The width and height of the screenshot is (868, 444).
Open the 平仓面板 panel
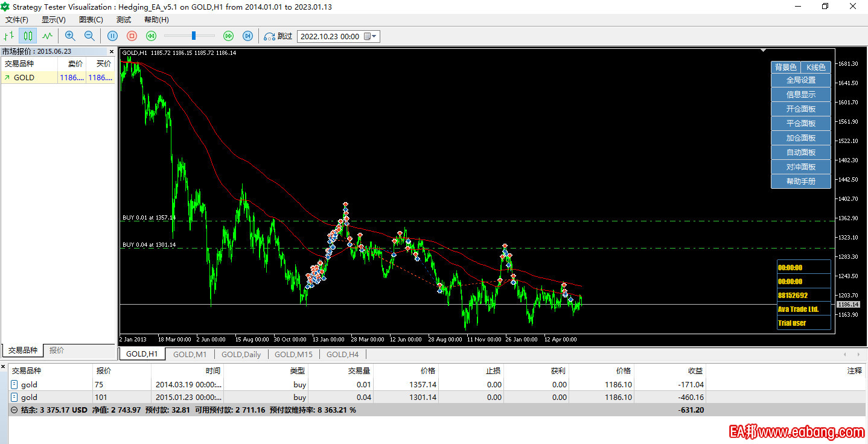[801, 123]
